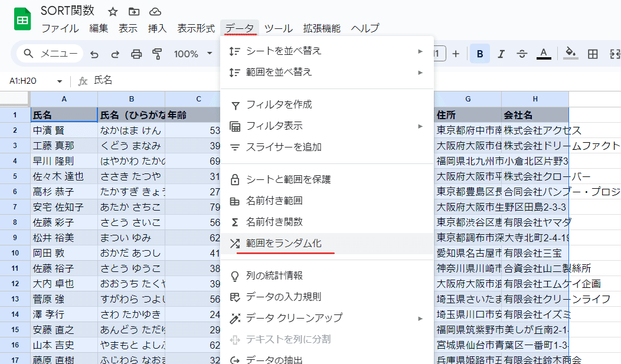Click the undo arrow icon
The height and width of the screenshot is (364, 621).
[x=94, y=54]
